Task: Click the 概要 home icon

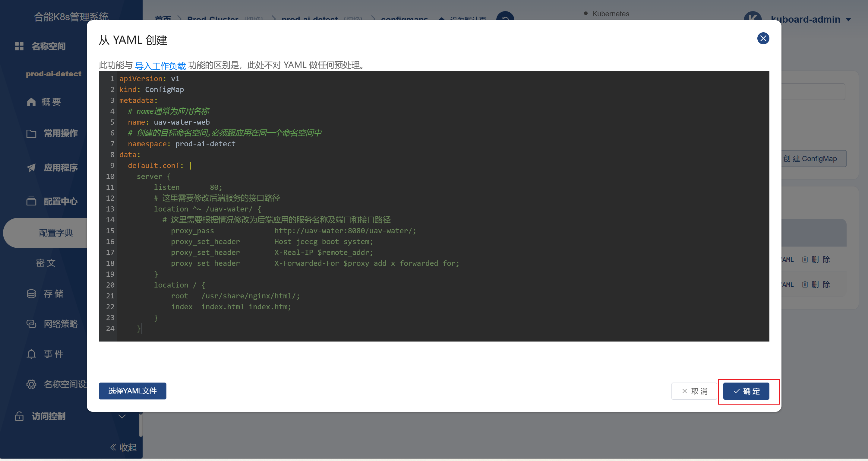Action: 31,101
